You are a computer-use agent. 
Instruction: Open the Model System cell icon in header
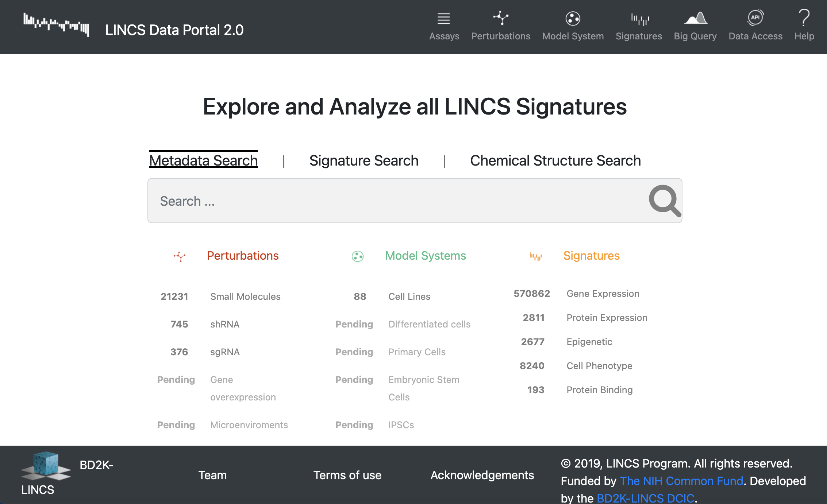(573, 18)
